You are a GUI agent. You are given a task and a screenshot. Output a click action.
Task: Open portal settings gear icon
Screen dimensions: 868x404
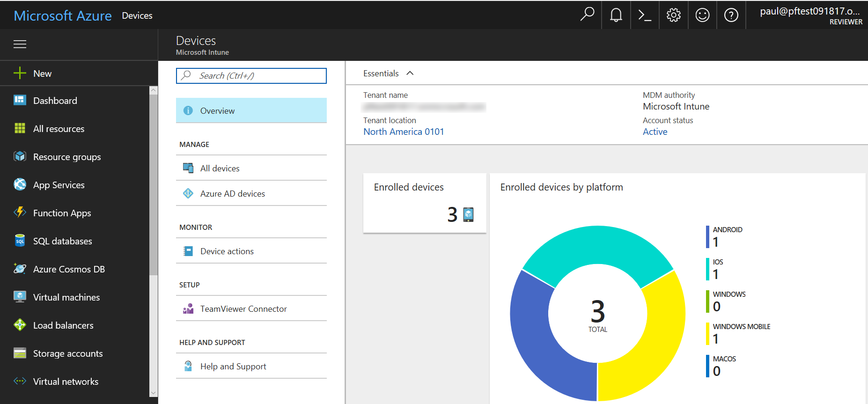click(673, 15)
